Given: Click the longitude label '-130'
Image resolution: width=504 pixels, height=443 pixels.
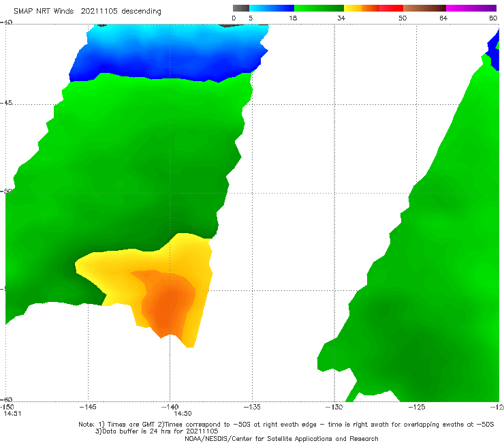Looking at the screenshot, I should click(x=334, y=407).
